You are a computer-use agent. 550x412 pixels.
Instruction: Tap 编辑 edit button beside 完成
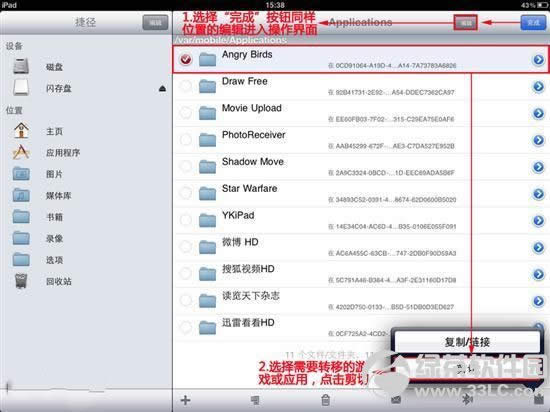(x=466, y=23)
